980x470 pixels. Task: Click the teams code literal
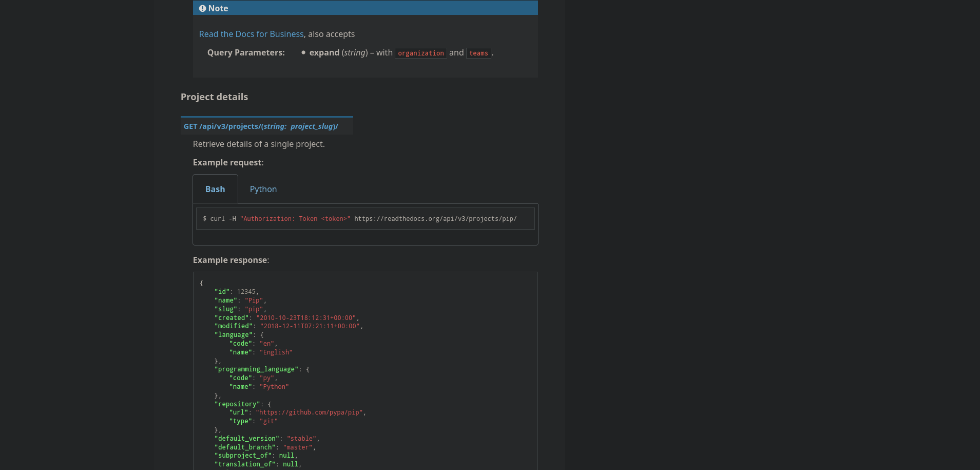point(478,53)
